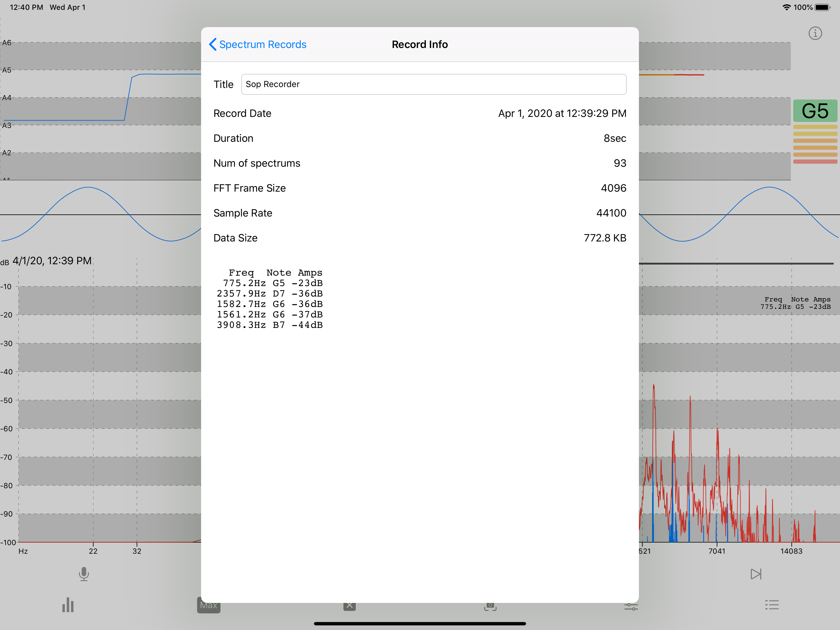Select the '1582.7Hz G6 -36dB' peak row

pyautogui.click(x=270, y=304)
